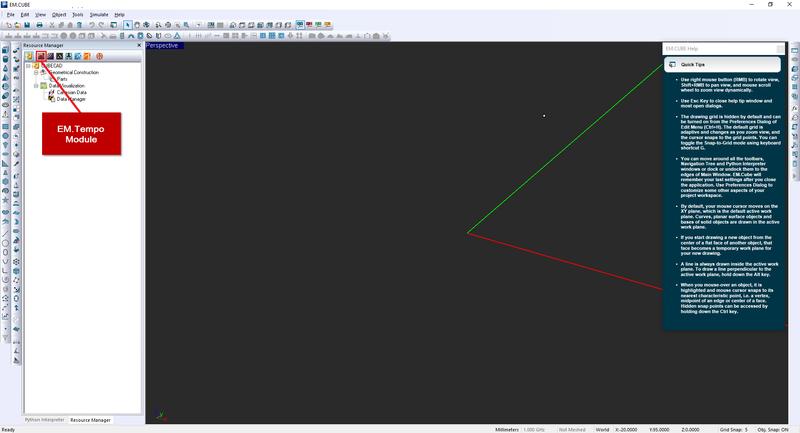Screen dimensions: 800x433
Task: Choose the Rectangle Strip tool
Action: click(x=5, y=127)
